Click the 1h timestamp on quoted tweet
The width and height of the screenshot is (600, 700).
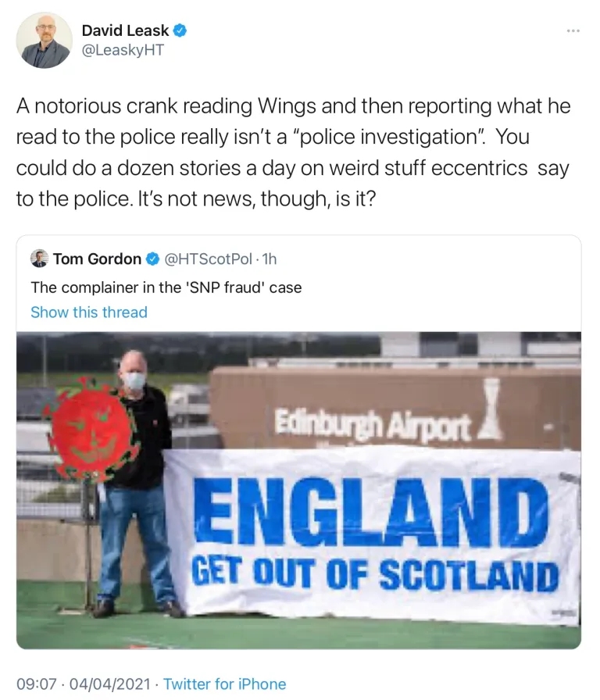270,259
